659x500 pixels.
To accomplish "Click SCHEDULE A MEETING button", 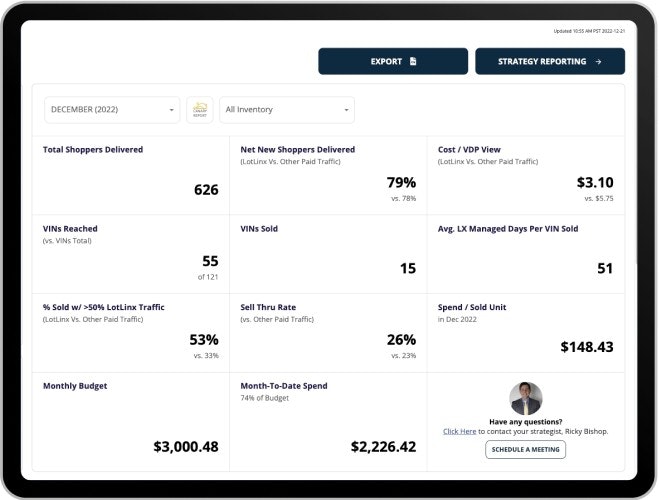I will (525, 450).
